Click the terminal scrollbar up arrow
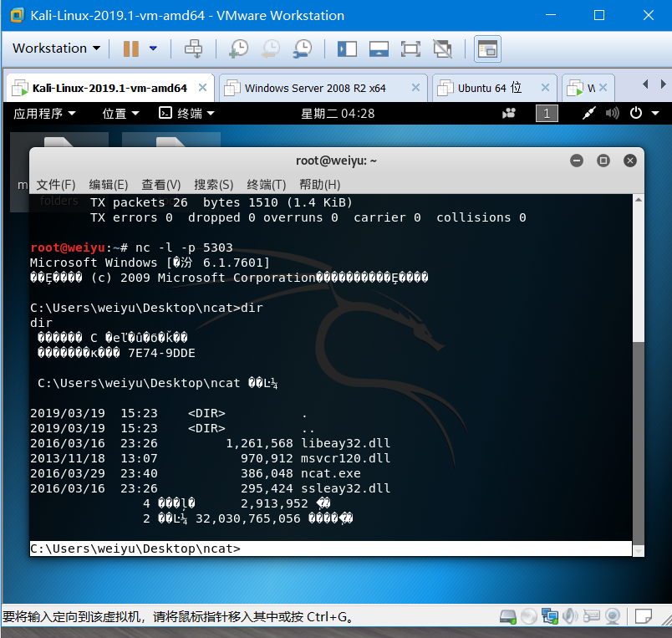 click(x=639, y=200)
